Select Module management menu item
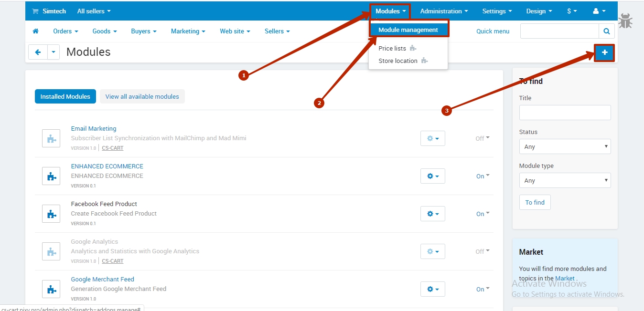 [x=408, y=30]
